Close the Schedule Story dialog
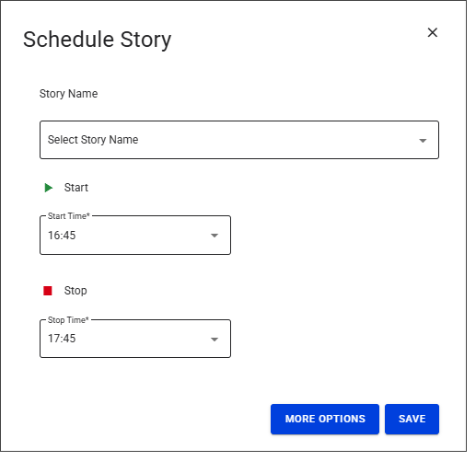Viewport: 476px width, 461px height. point(432,32)
